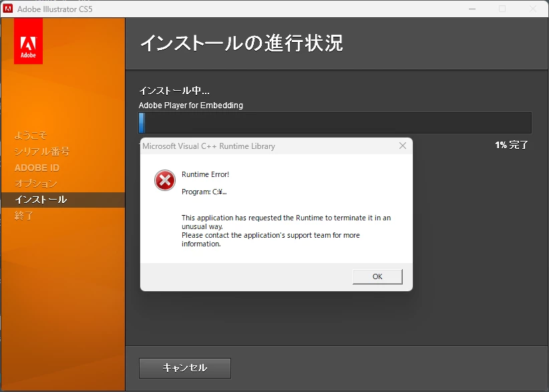Click the '1% 完了' status text
Image resolution: width=549 pixels, height=392 pixels.
tap(511, 145)
